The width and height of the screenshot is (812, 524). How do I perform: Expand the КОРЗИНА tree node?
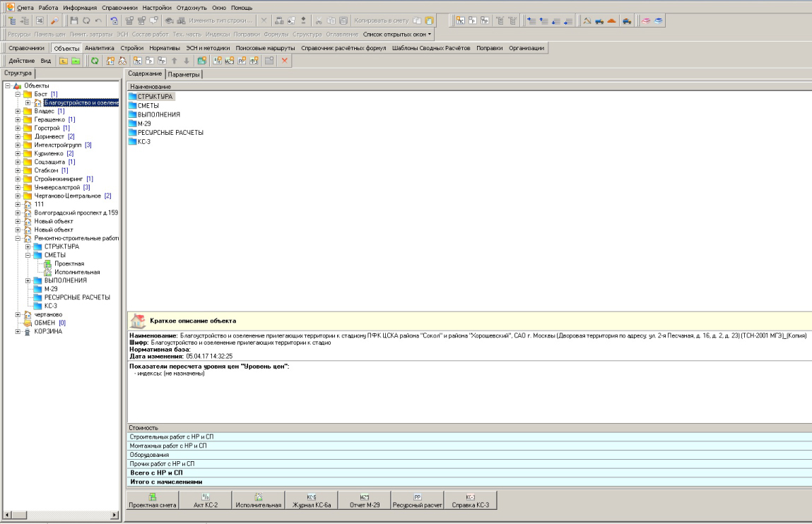pos(18,331)
